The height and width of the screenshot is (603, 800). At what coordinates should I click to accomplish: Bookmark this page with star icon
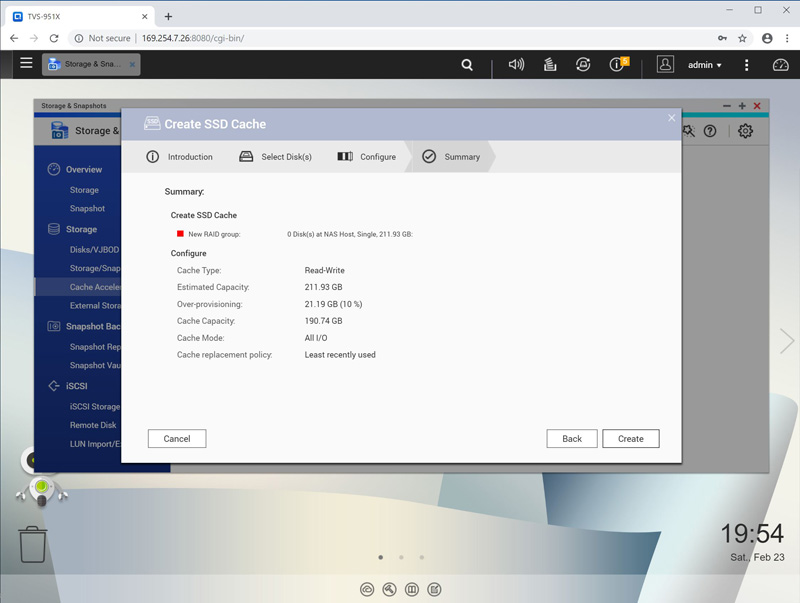(x=742, y=38)
